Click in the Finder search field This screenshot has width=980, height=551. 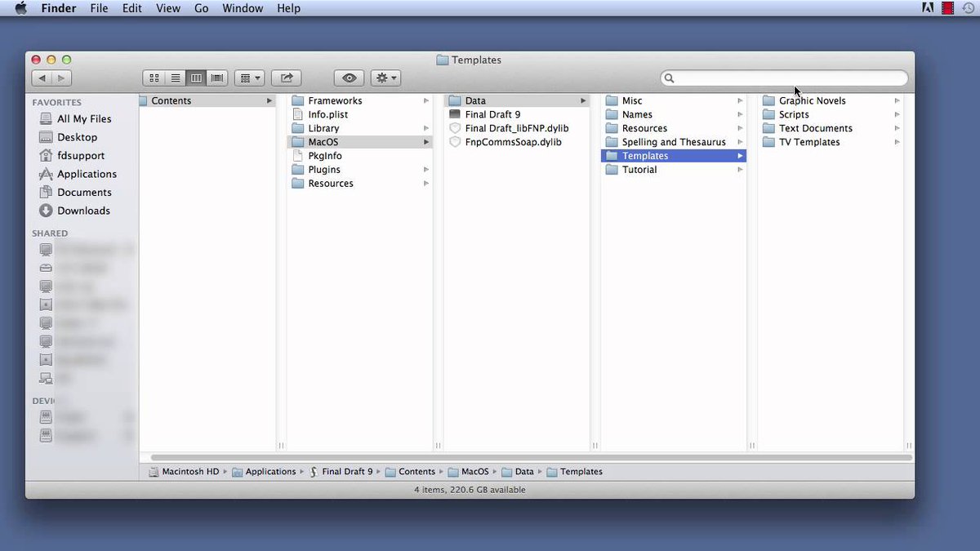pyautogui.click(x=784, y=78)
